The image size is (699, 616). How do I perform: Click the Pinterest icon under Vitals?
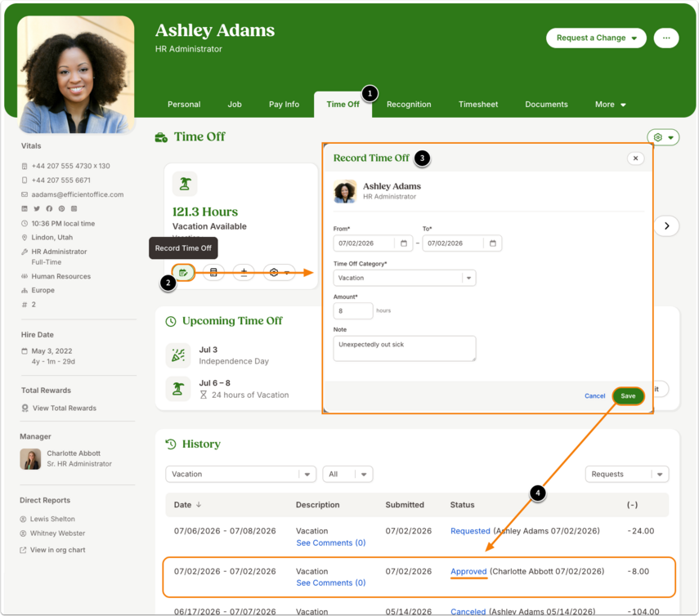point(61,208)
